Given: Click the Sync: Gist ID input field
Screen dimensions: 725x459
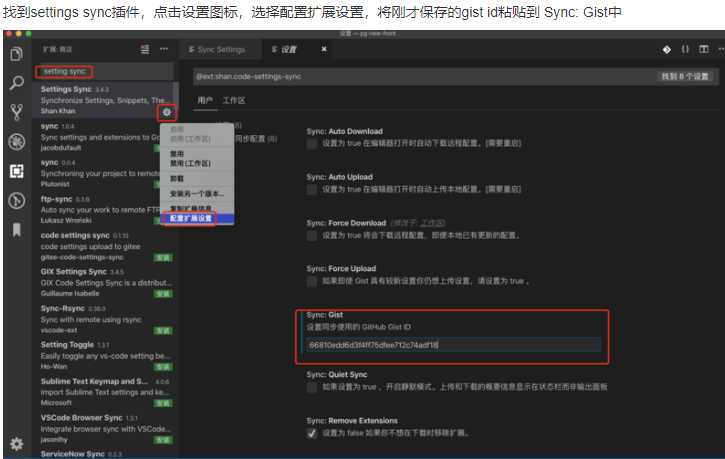Looking at the screenshot, I should [453, 345].
